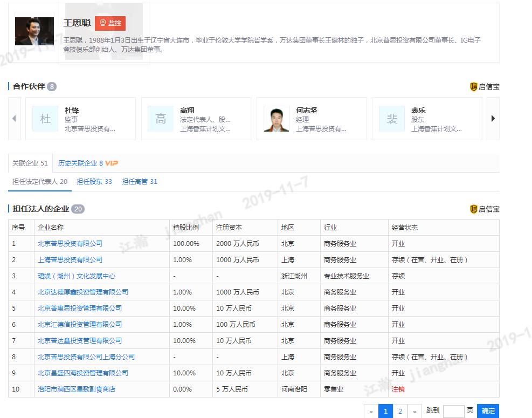Viewport: 532px width, 418px height.
Task: Click 启信宝 logo beside 合作伙伴 heading
Action: (x=485, y=87)
